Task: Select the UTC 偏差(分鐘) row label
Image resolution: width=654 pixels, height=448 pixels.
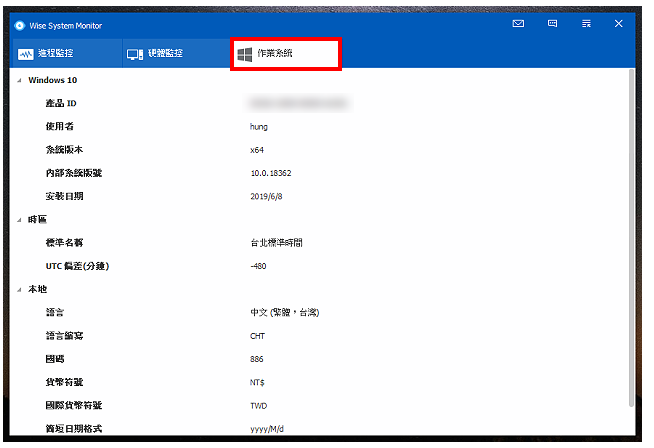Action: pos(77,266)
